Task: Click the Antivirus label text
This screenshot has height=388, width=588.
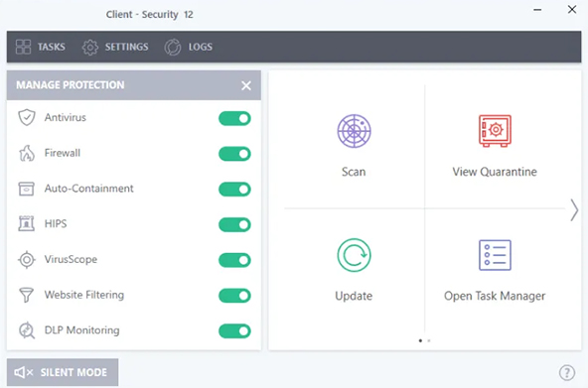Action: tap(66, 118)
